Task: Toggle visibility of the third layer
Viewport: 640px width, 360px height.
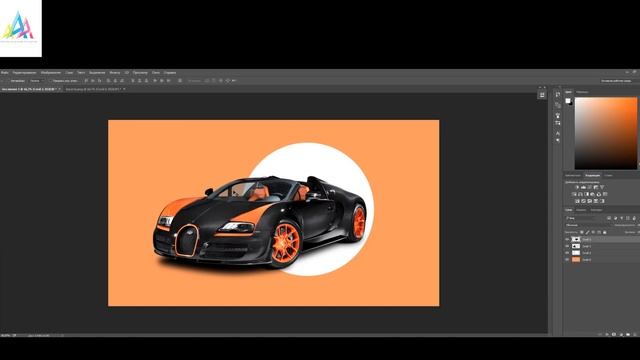Action: coord(567,253)
